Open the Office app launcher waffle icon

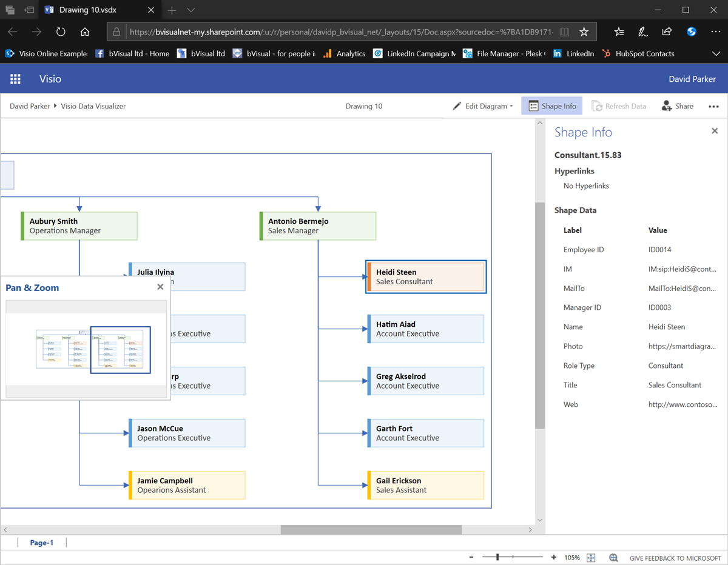15,79
